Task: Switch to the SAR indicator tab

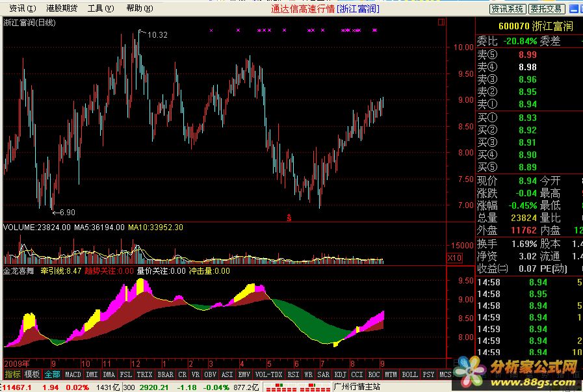Action: pos(324,374)
